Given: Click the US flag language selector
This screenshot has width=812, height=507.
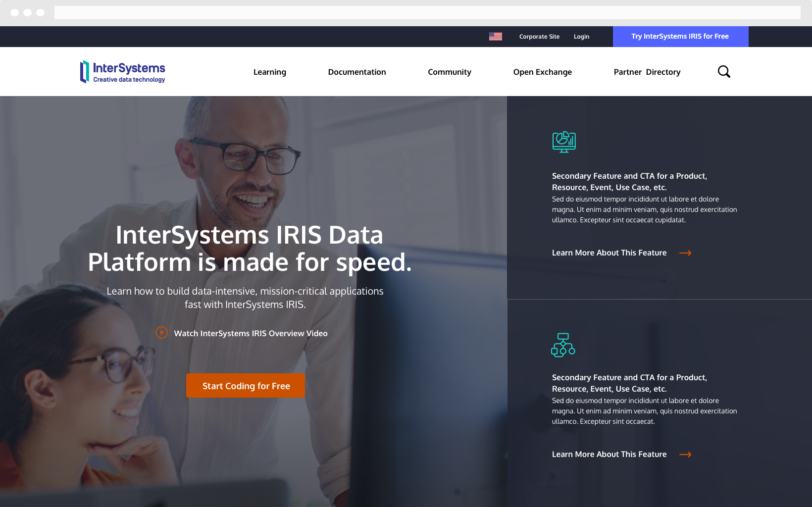Looking at the screenshot, I should click(496, 37).
